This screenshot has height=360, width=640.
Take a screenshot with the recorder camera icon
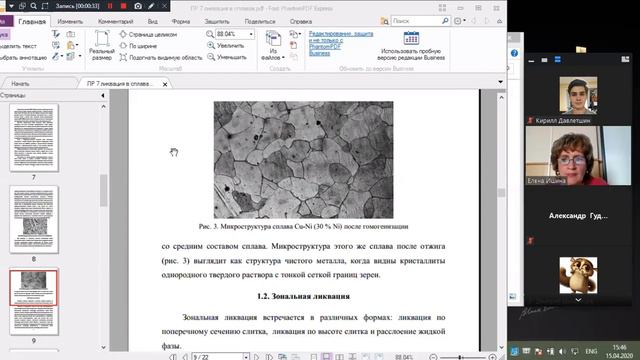138,6
